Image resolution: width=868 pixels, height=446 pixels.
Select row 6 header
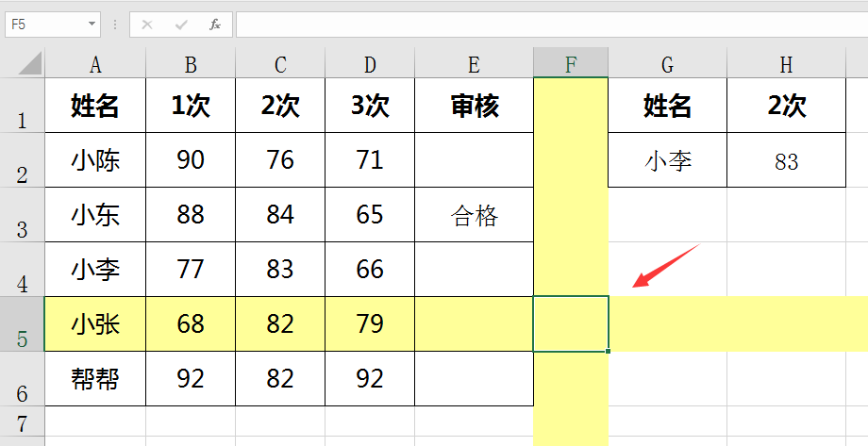[22, 378]
